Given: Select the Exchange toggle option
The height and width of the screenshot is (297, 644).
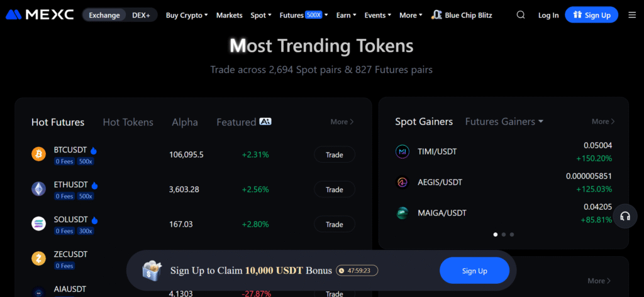Looking at the screenshot, I should coord(104,15).
